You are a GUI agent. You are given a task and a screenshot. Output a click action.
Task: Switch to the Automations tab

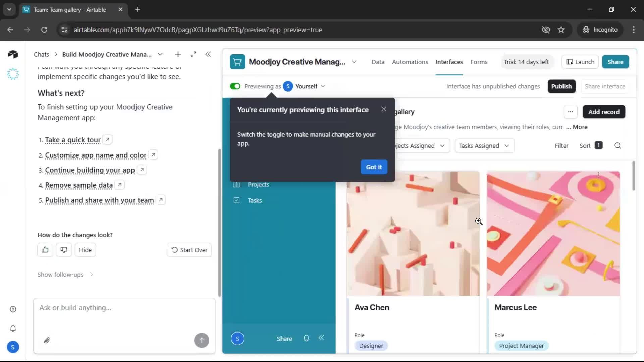[x=410, y=62]
